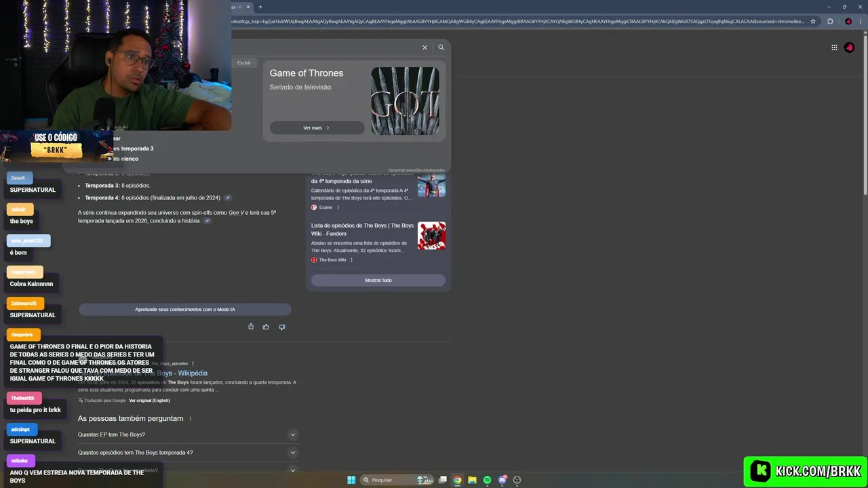Click the Windows taskbar 'Pesquisar' search field

click(397, 480)
